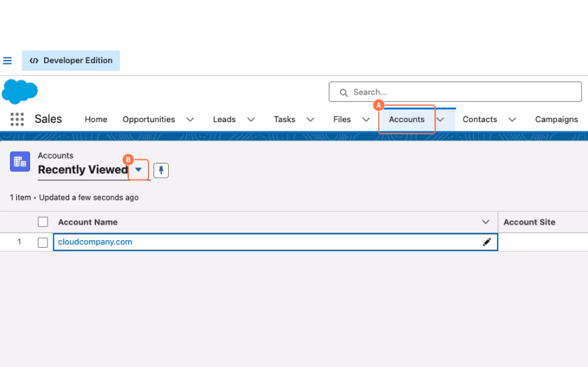Open the Account Name column actions chevron
The image size is (588, 367).
point(486,222)
